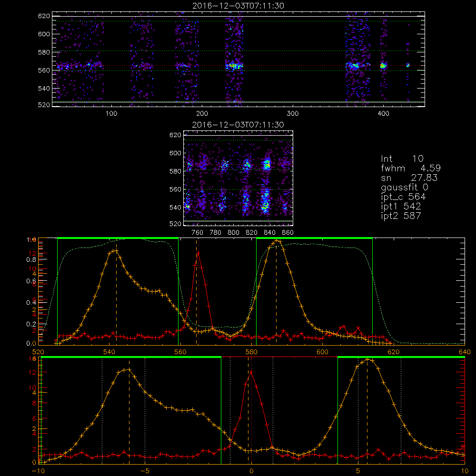Image resolution: width=476 pixels, height=476 pixels.
Task: Click x-axis label 400 on top plot
Action: point(383,114)
